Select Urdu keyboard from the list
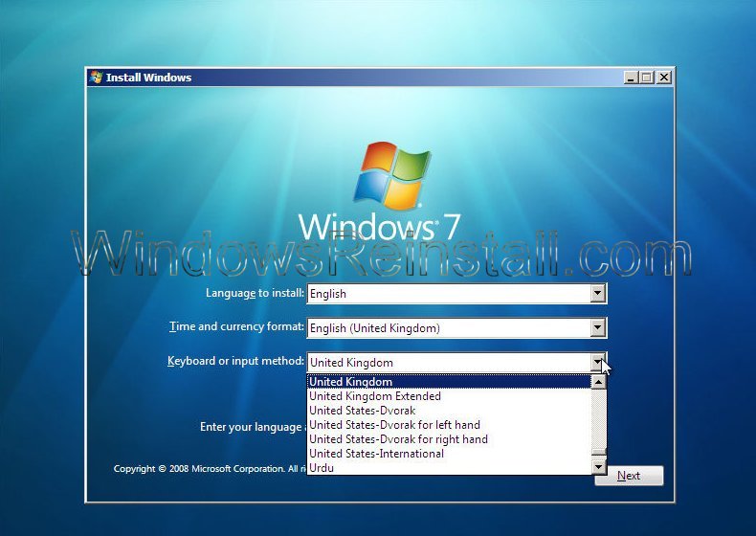This screenshot has width=756, height=536. pyautogui.click(x=322, y=468)
